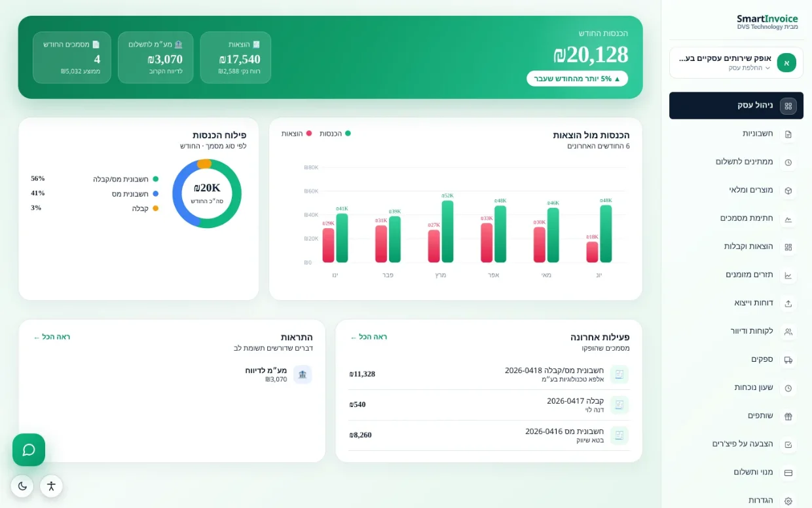Click the שעון נוכחות clock icon
Image resolution: width=812 pixels, height=508 pixels.
click(788, 388)
